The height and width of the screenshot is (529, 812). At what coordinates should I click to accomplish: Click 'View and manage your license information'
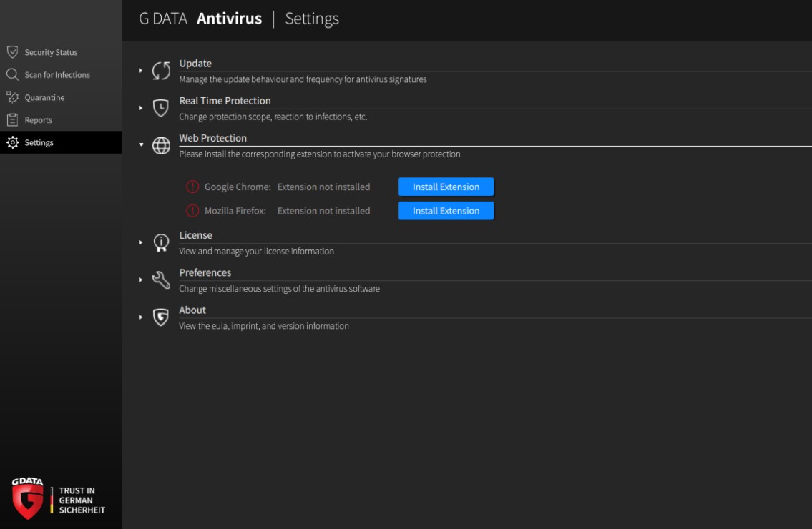(256, 251)
